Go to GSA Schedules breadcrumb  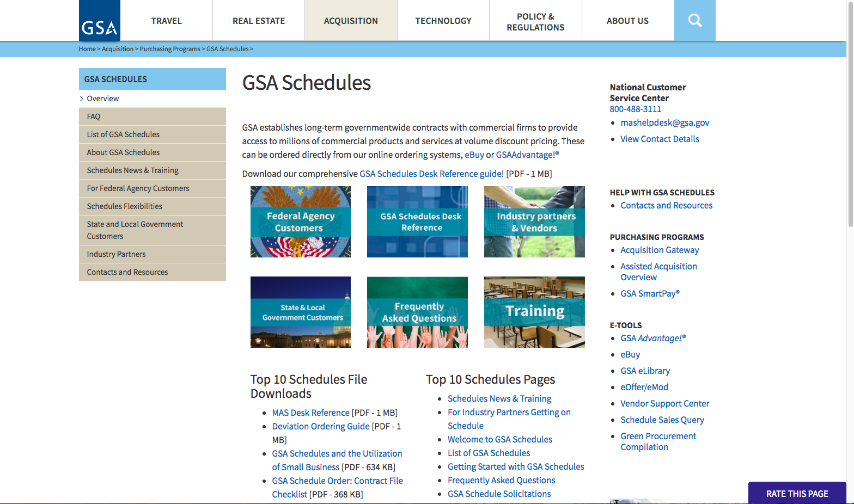pos(228,49)
